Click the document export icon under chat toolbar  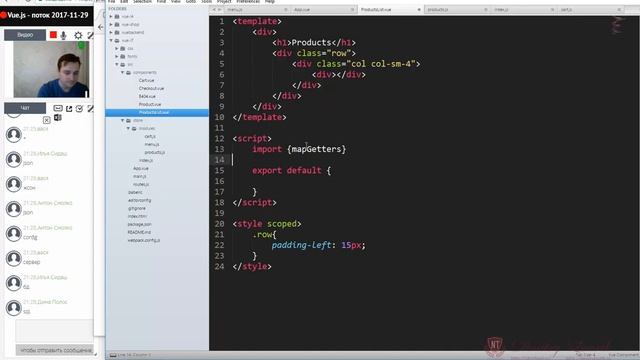point(58,118)
